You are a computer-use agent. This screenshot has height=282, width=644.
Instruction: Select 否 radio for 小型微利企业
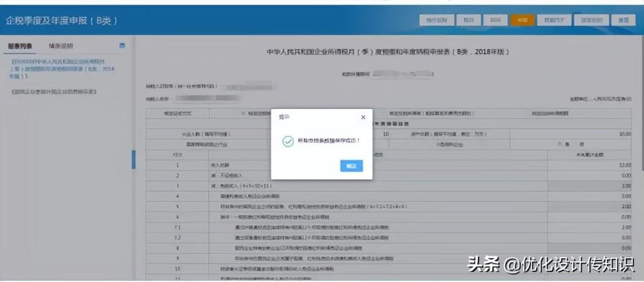575,144
